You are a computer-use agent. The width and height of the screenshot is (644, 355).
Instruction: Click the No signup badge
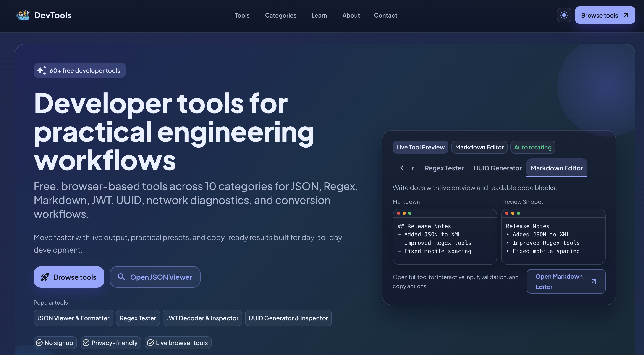(55, 343)
